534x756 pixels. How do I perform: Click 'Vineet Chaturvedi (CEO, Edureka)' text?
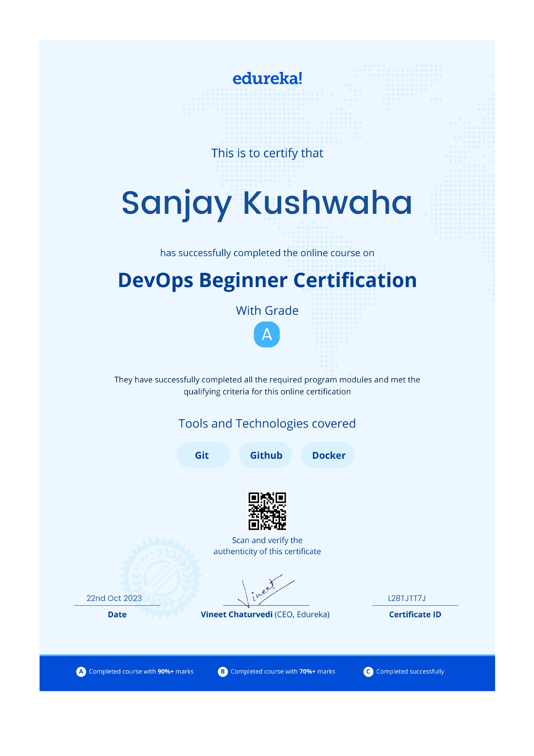pyautogui.click(x=265, y=614)
